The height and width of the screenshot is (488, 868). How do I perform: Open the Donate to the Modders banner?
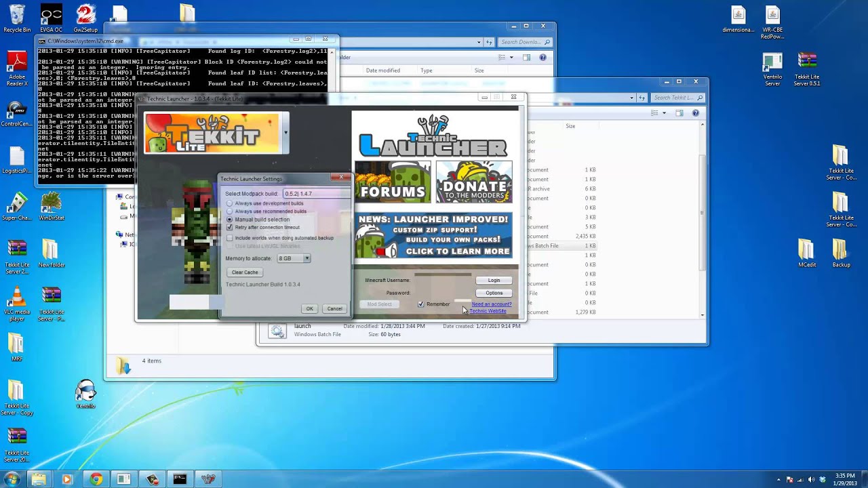click(x=474, y=182)
